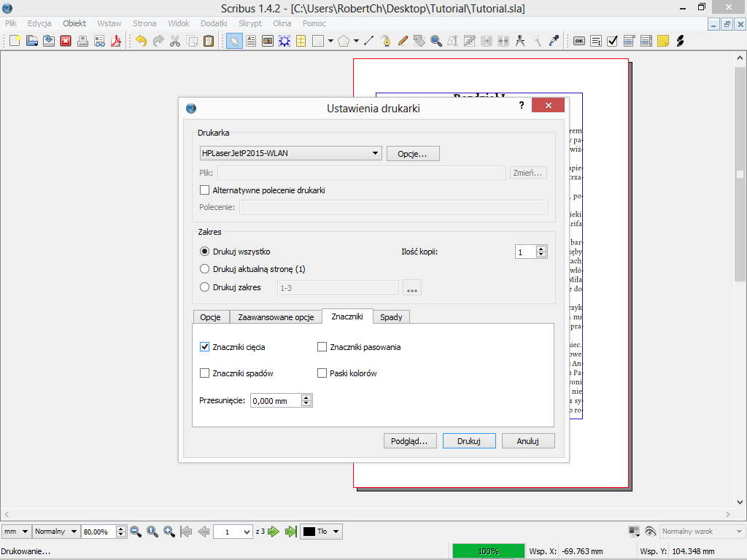Click the Przesunięcie offset value field
The height and width of the screenshot is (560, 747).
[x=275, y=400]
